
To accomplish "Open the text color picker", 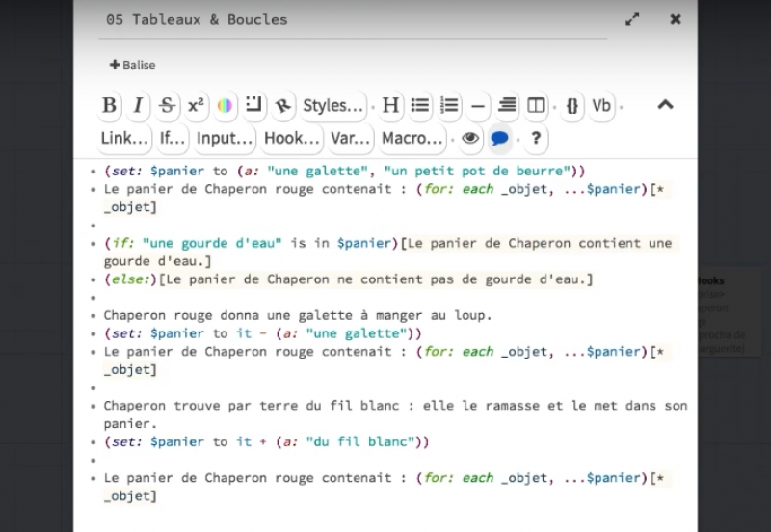I will tap(225, 106).
